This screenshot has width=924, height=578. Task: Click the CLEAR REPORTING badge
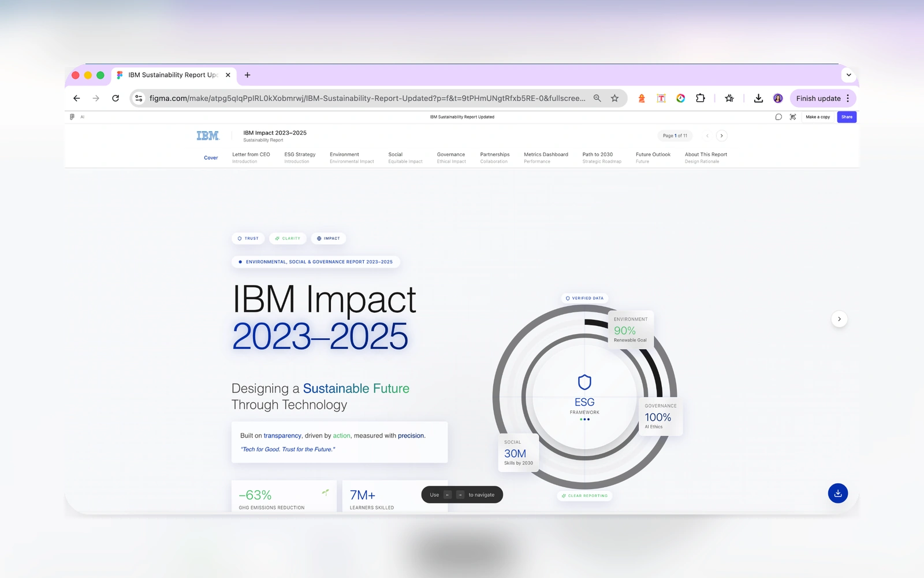coord(584,496)
